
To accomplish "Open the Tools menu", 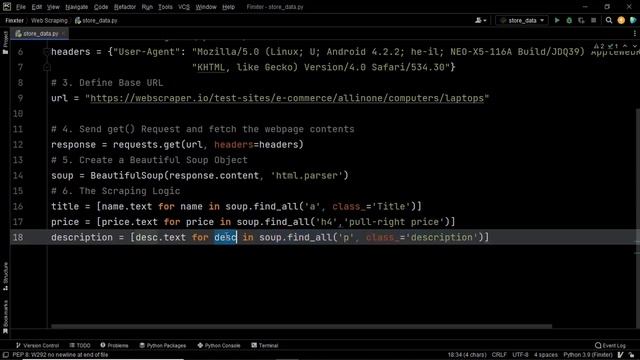I will (165, 7).
